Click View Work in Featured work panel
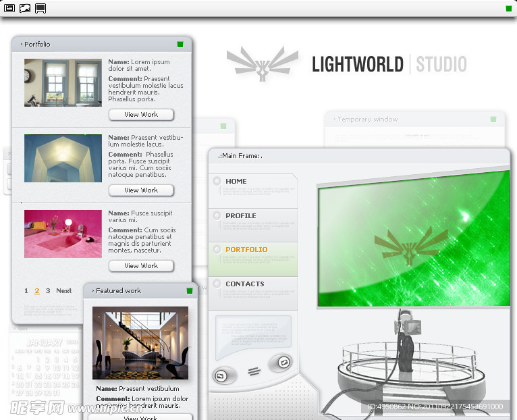The image size is (517, 420). [x=140, y=417]
